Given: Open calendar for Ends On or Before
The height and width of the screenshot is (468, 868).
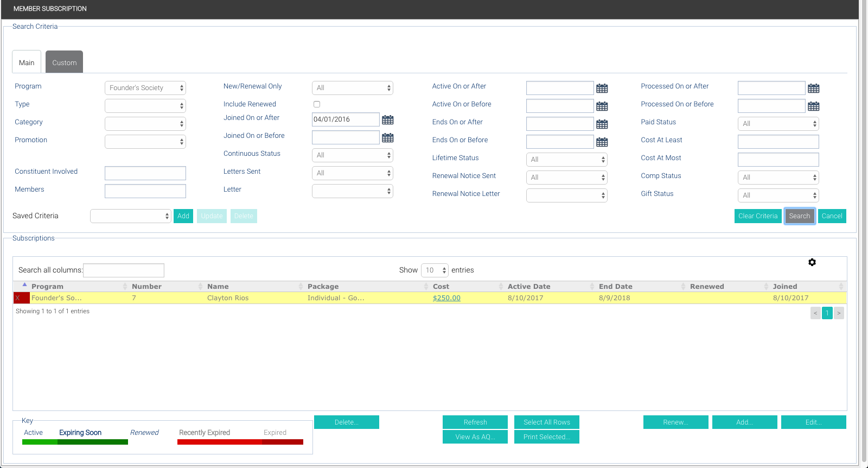Looking at the screenshot, I should [x=602, y=142].
